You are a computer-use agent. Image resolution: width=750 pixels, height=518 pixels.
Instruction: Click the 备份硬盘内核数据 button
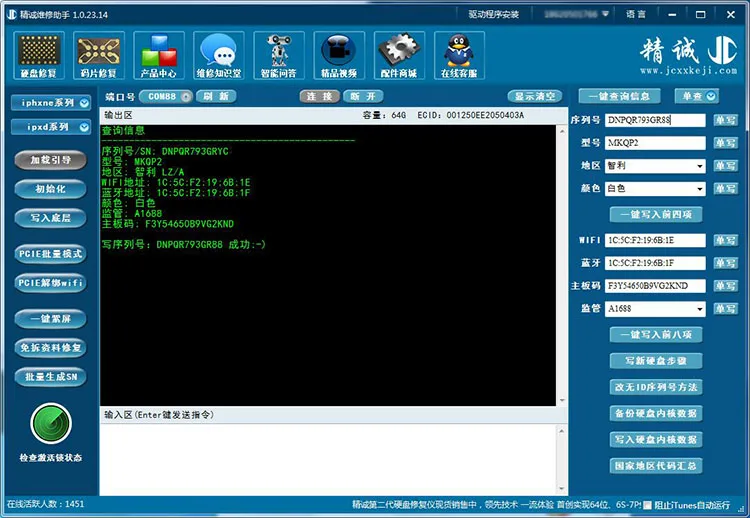(x=656, y=413)
